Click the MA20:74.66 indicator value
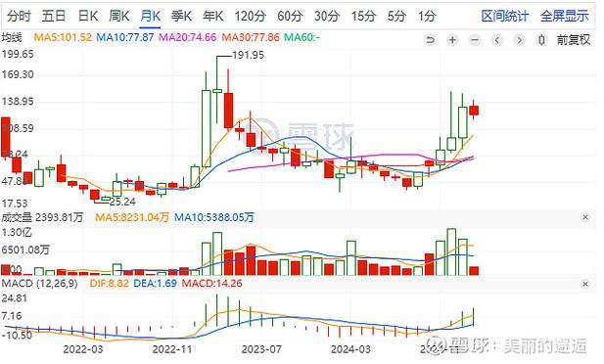The width and height of the screenshot is (604, 364). pyautogui.click(x=188, y=38)
